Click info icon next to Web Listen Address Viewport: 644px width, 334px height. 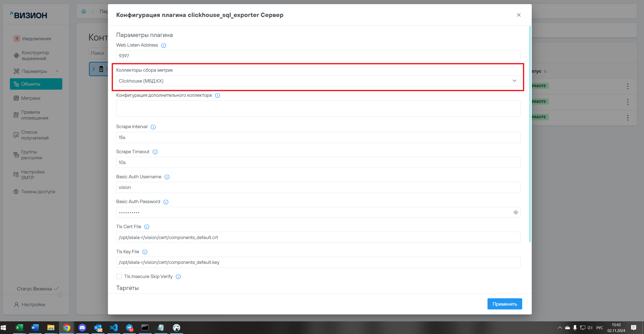[164, 45]
